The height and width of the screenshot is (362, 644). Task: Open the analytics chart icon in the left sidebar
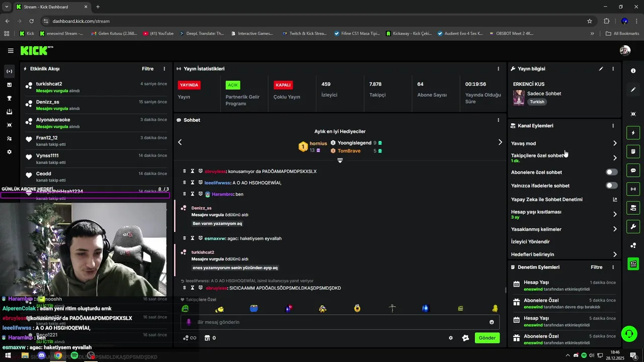coord(9,85)
